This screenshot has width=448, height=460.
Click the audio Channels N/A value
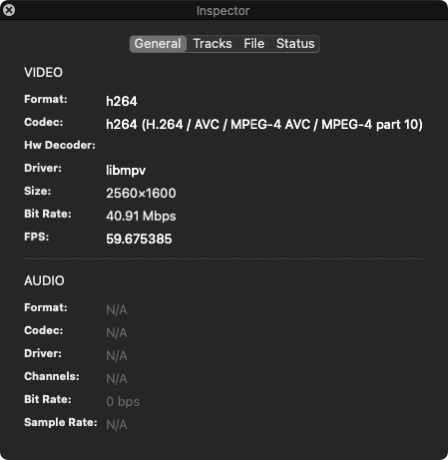click(117, 379)
